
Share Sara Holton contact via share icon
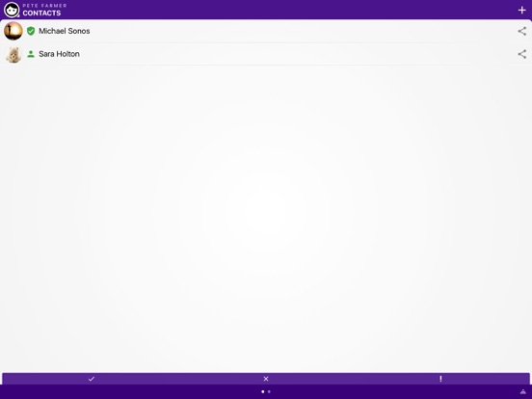coord(521,54)
